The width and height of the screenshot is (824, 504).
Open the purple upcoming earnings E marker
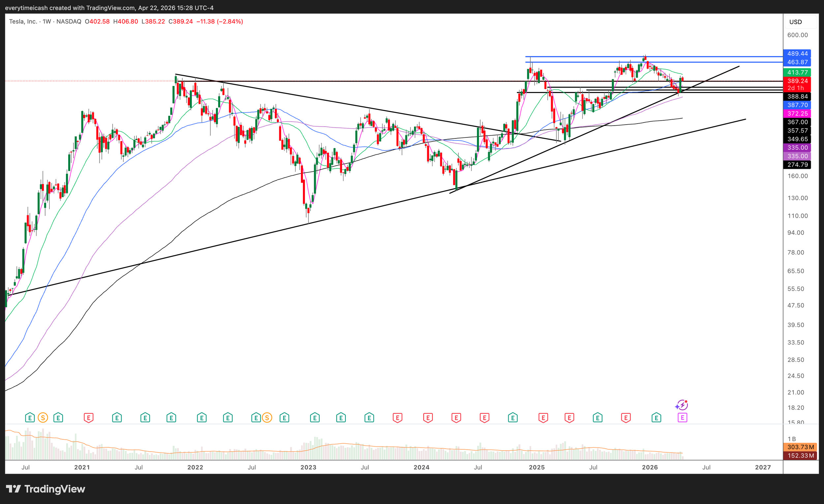click(682, 417)
